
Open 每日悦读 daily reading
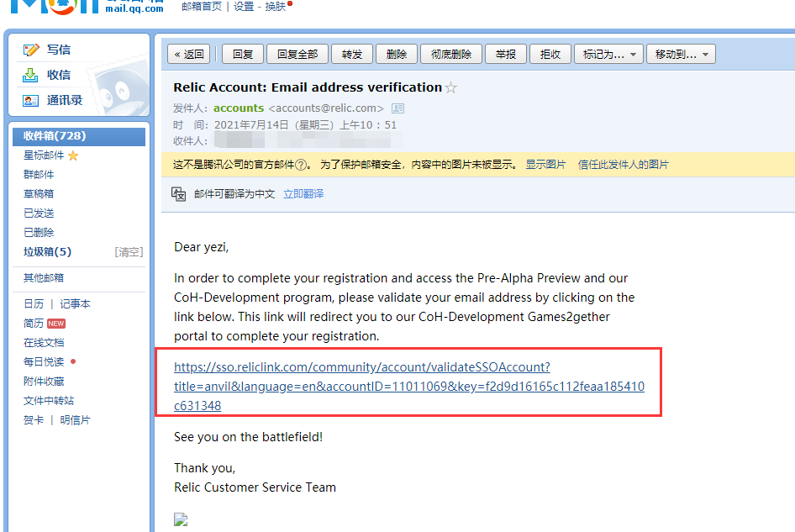click(x=44, y=361)
